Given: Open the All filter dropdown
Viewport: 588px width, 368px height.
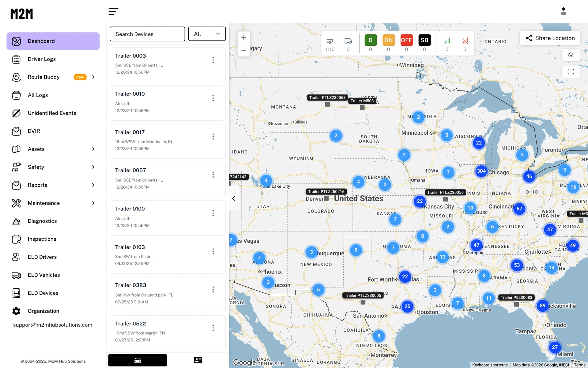Looking at the screenshot, I should pos(207,34).
